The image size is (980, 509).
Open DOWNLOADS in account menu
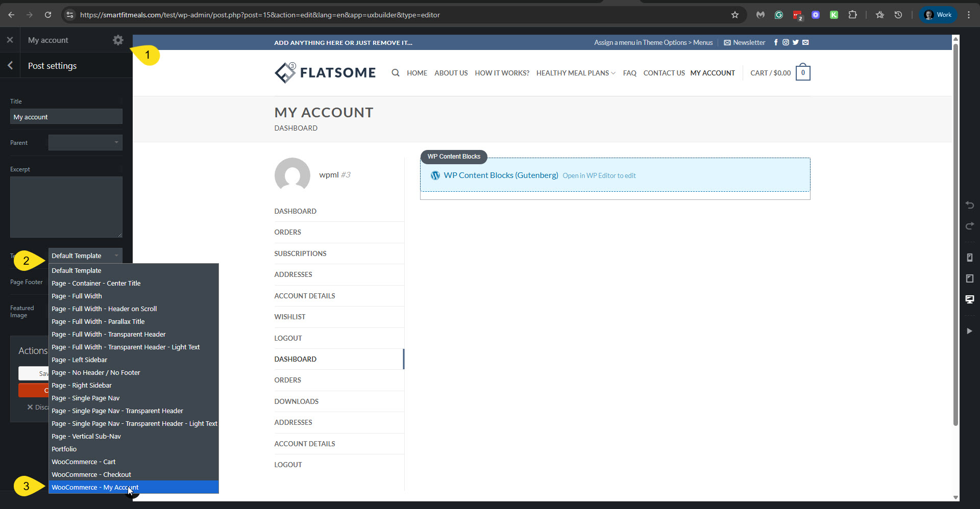(297, 401)
